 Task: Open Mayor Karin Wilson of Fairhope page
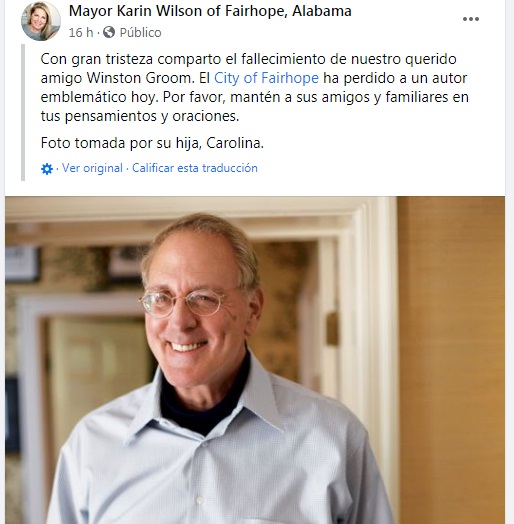210,11
